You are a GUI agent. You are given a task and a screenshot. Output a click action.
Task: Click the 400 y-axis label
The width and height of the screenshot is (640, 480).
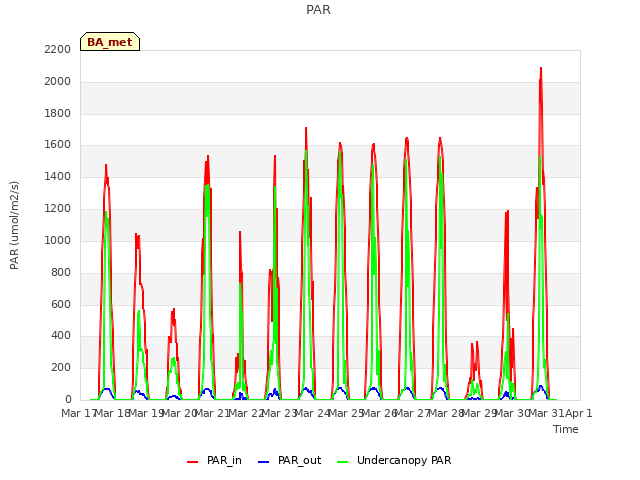click(x=61, y=336)
